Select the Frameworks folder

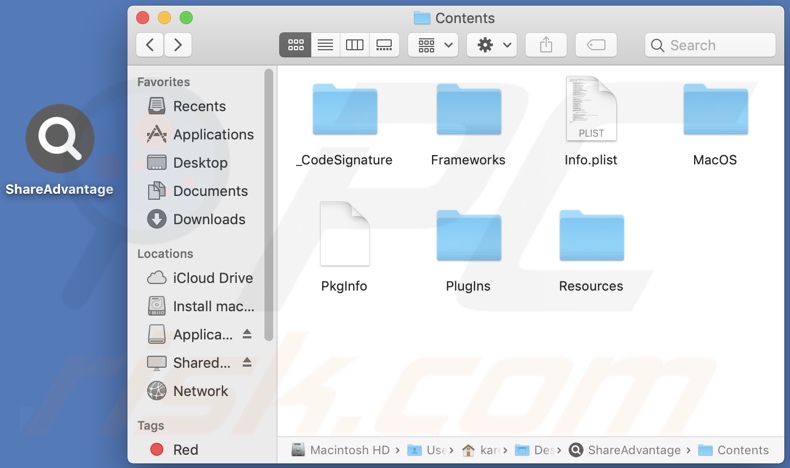[x=469, y=109]
